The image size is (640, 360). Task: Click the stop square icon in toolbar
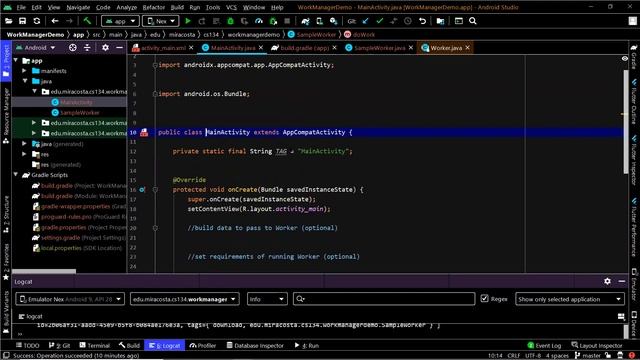click(287, 21)
